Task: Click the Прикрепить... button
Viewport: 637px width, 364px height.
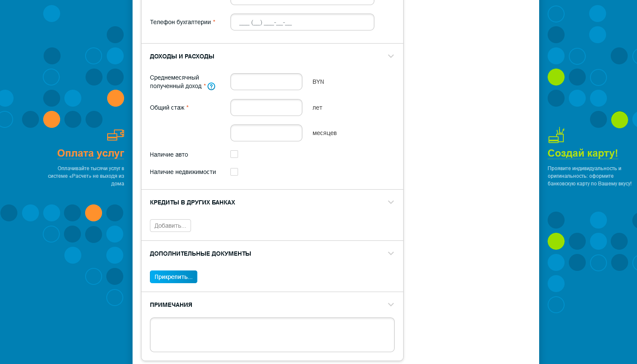Action: pyautogui.click(x=174, y=277)
